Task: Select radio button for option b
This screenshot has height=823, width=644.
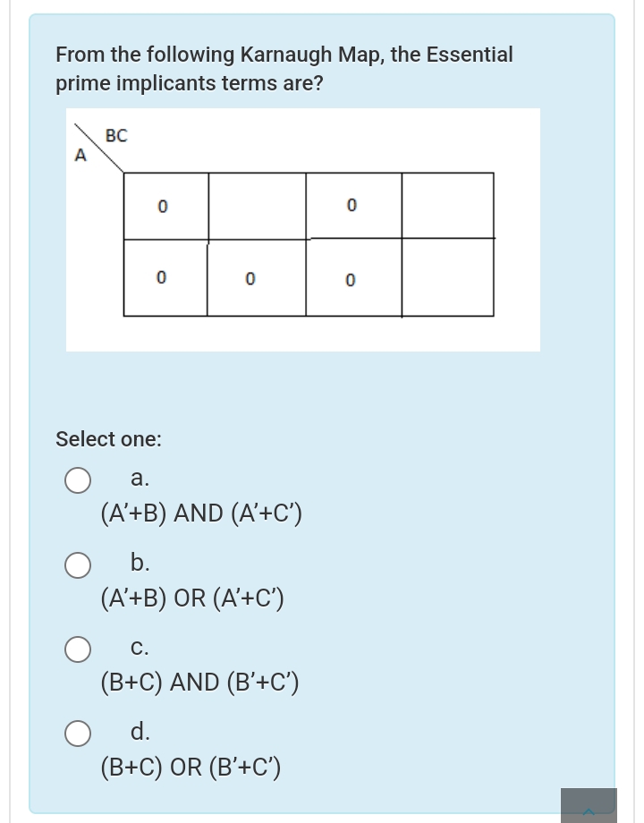Action: [78, 564]
